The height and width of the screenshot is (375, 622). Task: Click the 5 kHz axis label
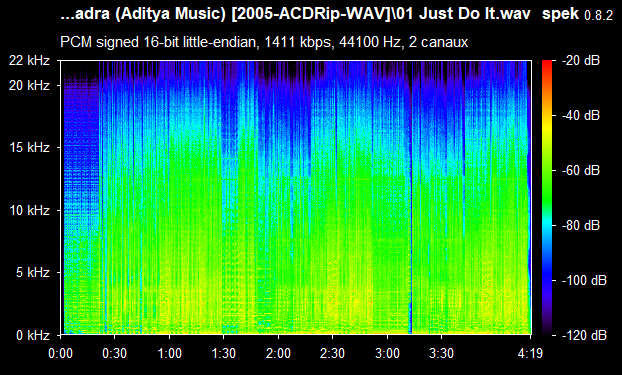33,273
